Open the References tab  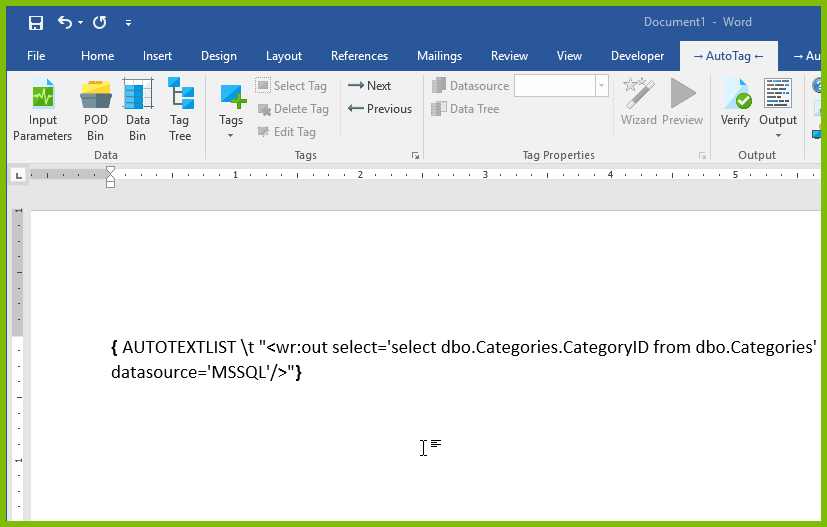click(x=359, y=56)
